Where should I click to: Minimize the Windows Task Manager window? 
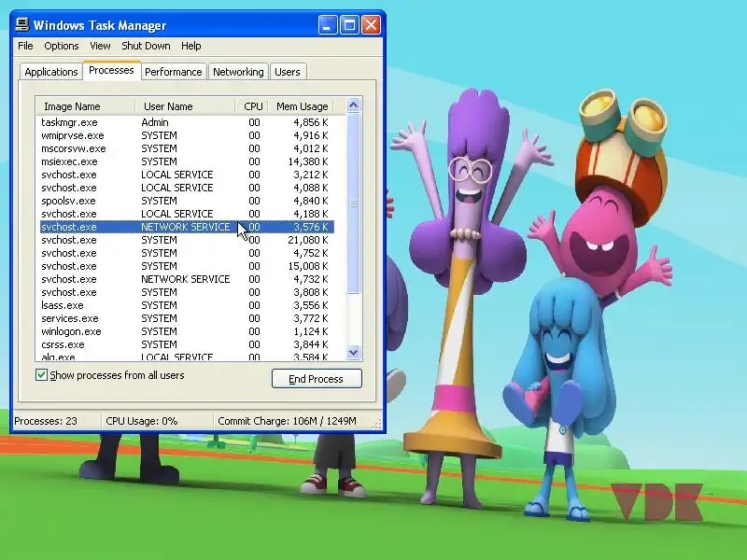pos(328,25)
